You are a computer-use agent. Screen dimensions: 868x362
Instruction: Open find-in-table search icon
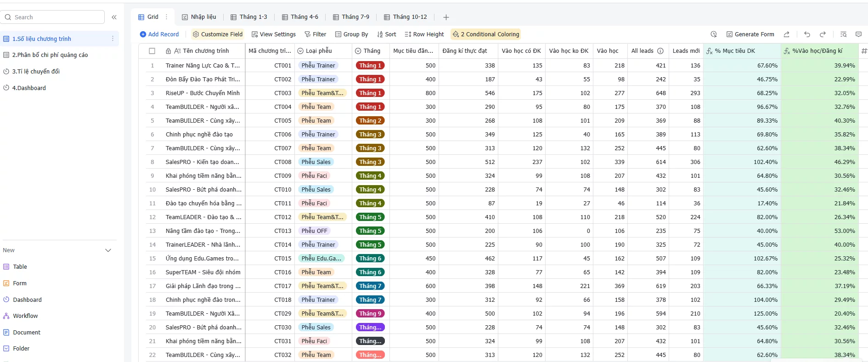point(843,34)
